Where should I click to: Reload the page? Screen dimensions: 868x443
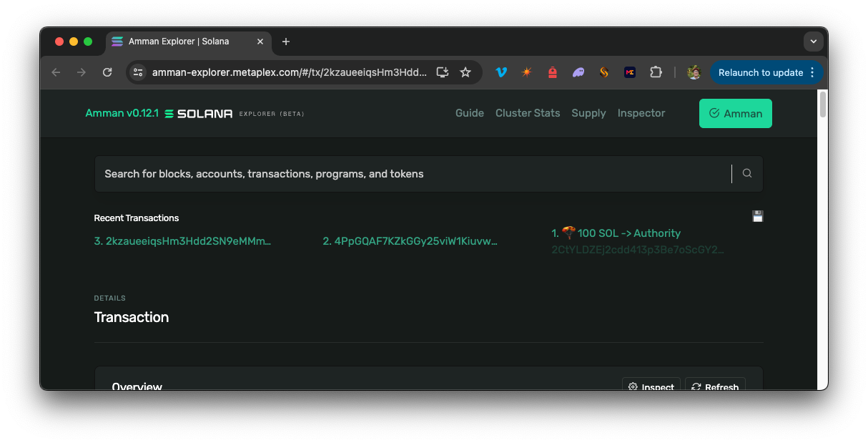tap(107, 72)
